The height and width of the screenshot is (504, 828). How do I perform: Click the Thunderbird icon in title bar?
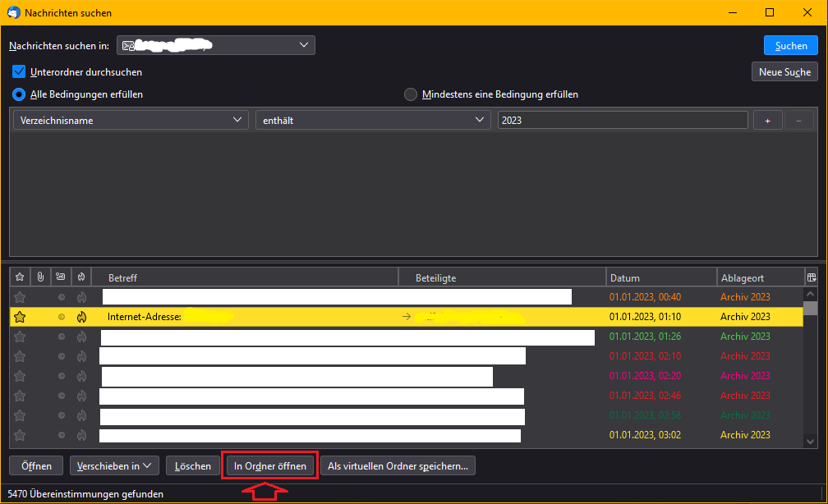pos(13,12)
